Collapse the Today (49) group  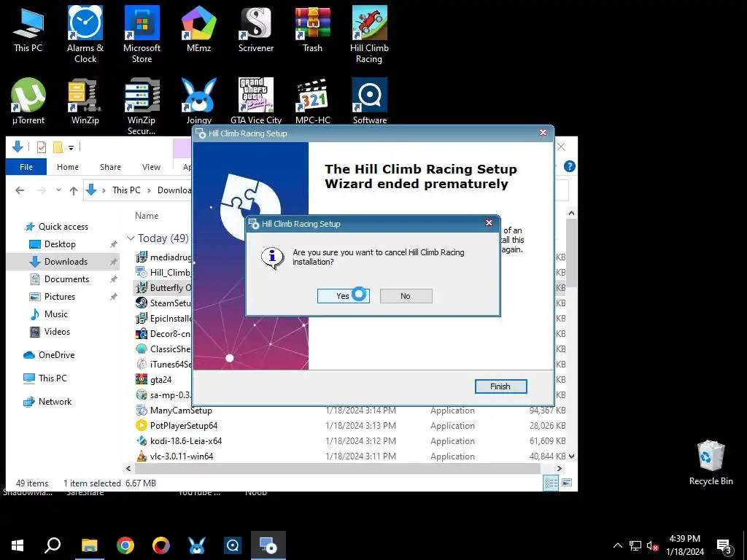click(131, 238)
